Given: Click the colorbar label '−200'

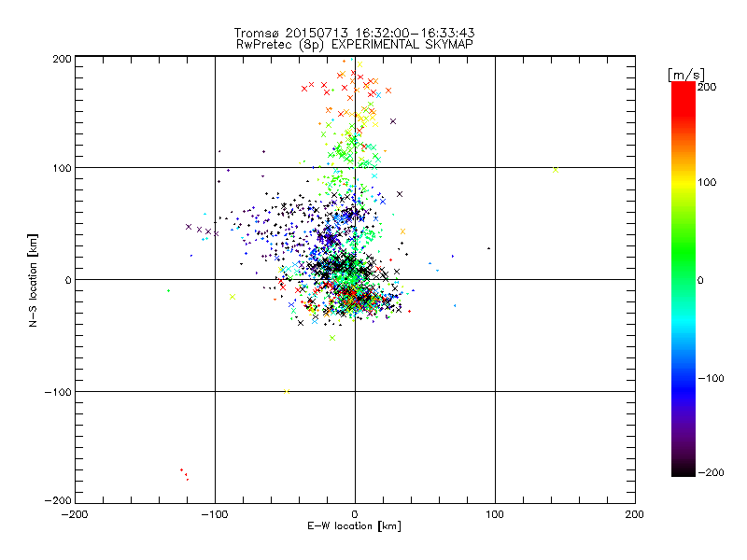Looking at the screenshot, I should pyautogui.click(x=711, y=472).
